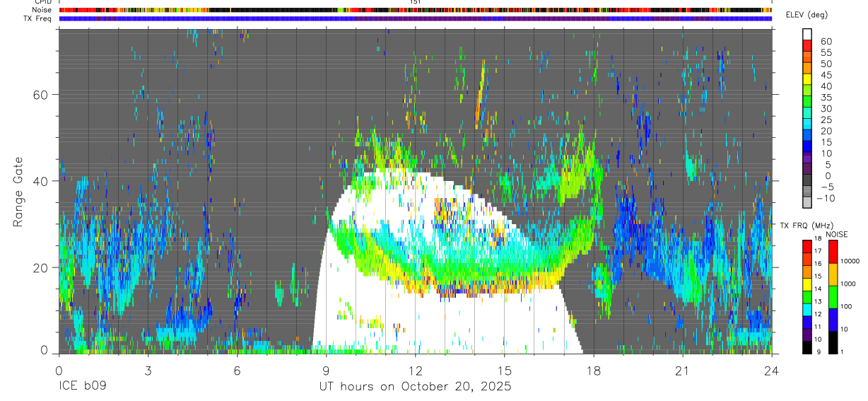The width and height of the screenshot is (868, 401).
Task: Click the blue TX Freq strip above plot
Action: click(415, 18)
